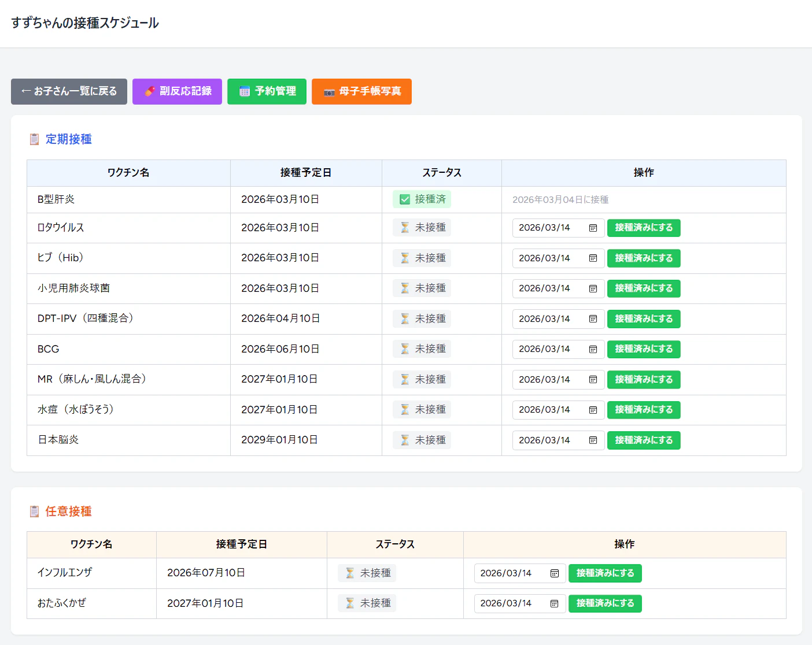Mark おたふくかぜ as 接種済みにする

(605, 603)
